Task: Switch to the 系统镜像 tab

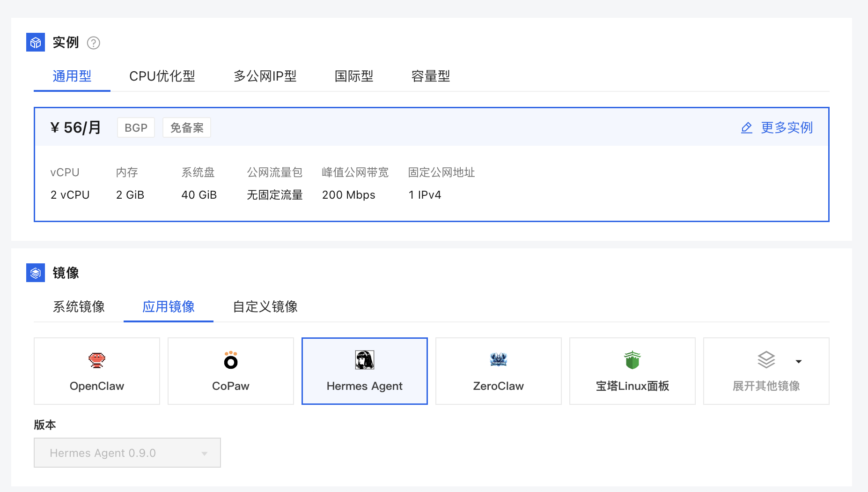Action: click(x=79, y=307)
